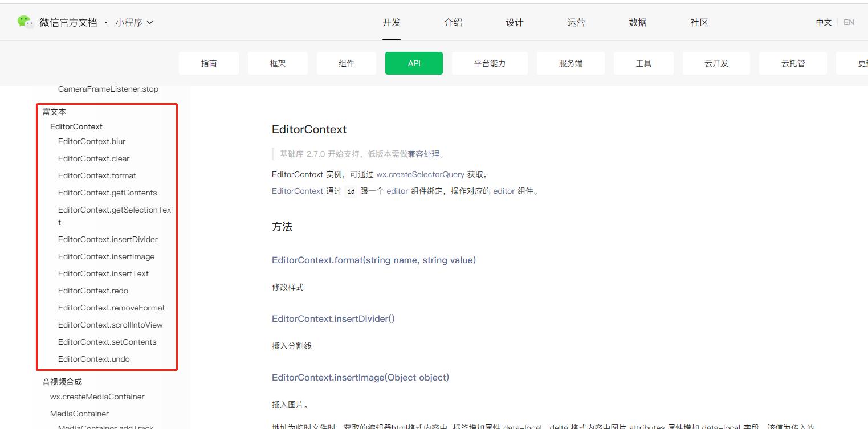Select EditorContext.undo in the sidebar
Viewport: 868px width, 429px height.
point(93,359)
